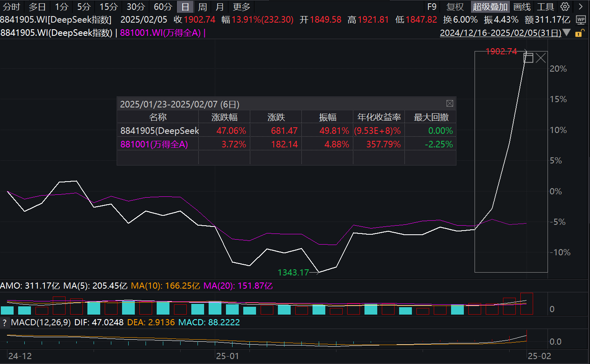
Task: Toggle the orange padlock icon
Action: coord(580,33)
